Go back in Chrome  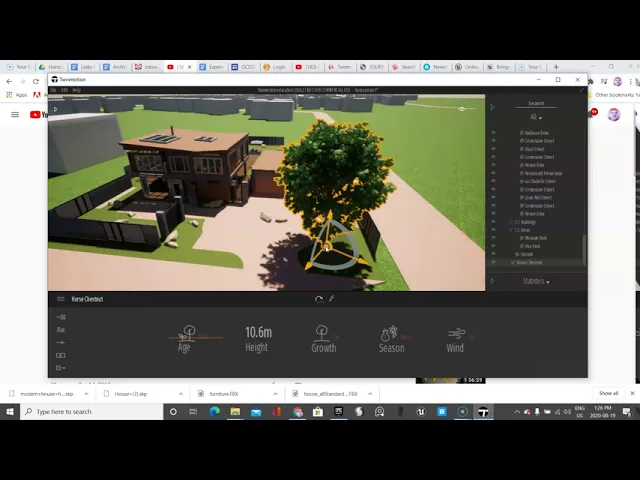(x=9, y=81)
